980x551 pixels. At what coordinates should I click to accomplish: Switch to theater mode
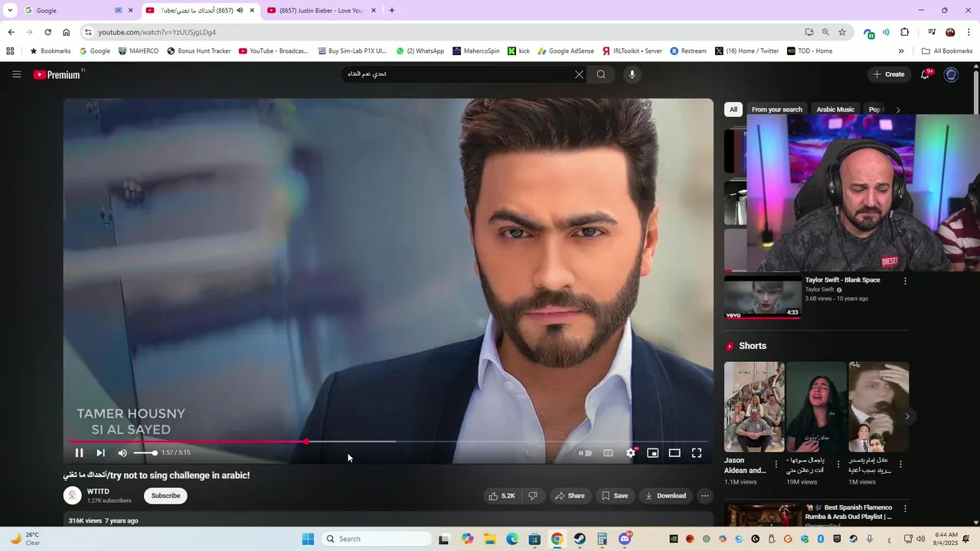675,453
